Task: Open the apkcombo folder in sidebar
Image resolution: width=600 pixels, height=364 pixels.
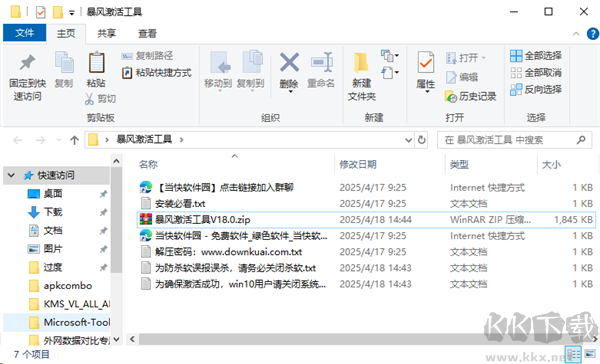Action: 68,286
